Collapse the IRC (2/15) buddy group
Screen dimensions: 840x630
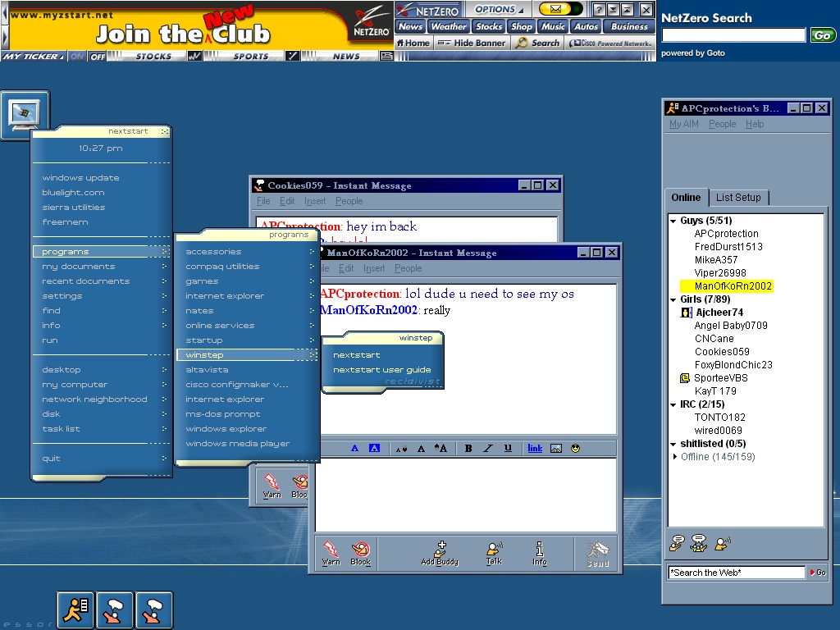[x=673, y=404]
